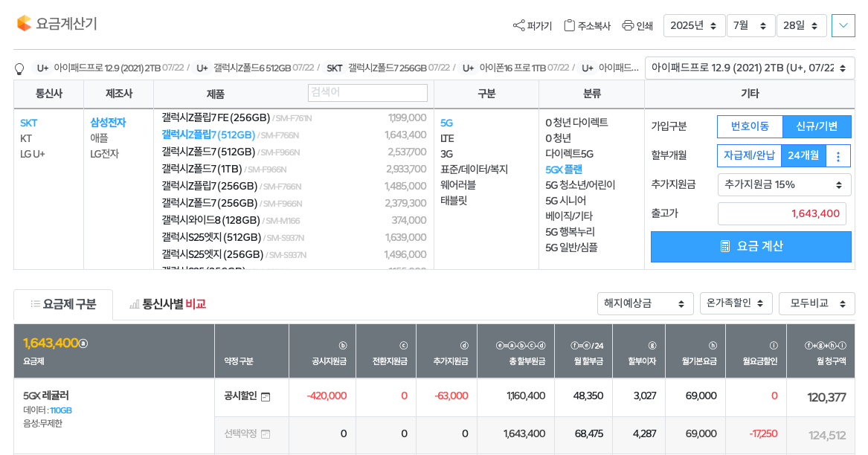Switch to the 요금제 구분 tab
The width and height of the screenshot is (868, 455).
(x=63, y=304)
